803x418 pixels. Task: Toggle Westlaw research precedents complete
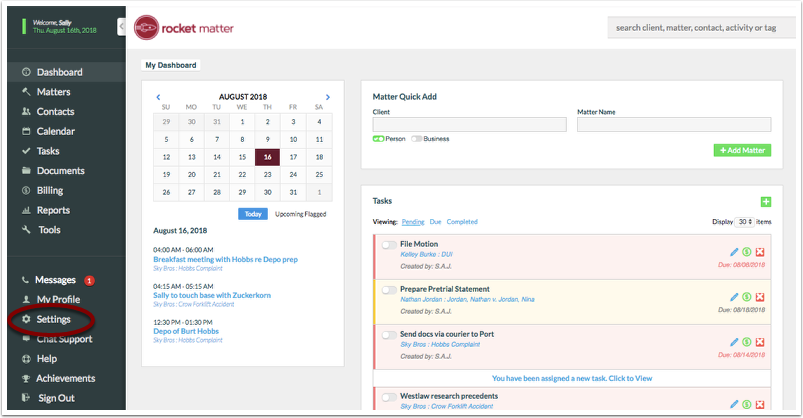pos(389,397)
